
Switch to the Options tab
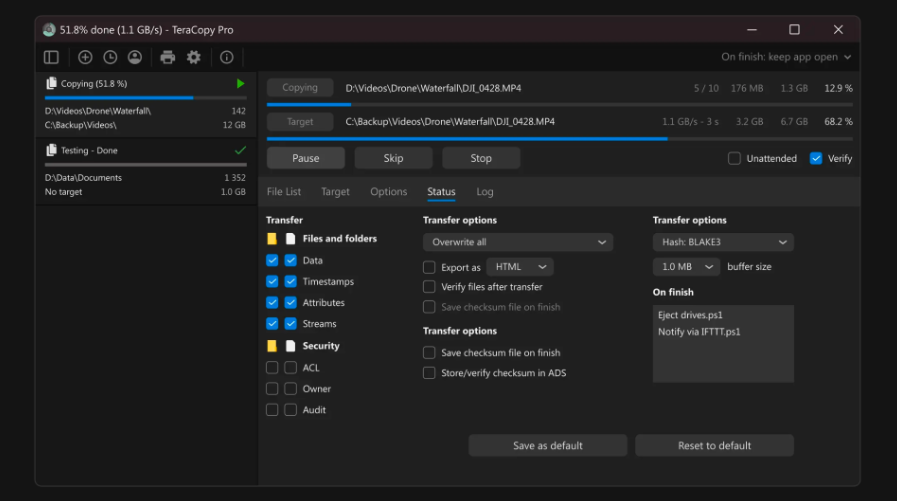(x=388, y=192)
